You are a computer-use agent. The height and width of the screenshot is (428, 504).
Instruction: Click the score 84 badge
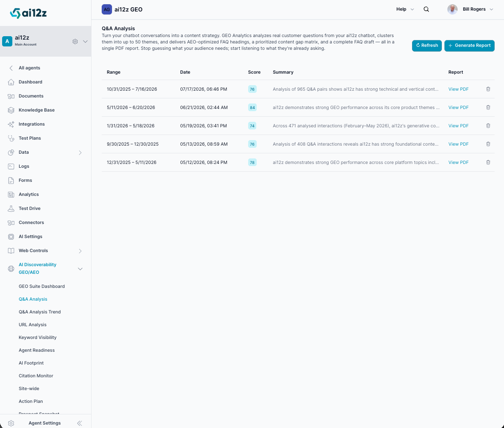(x=252, y=108)
